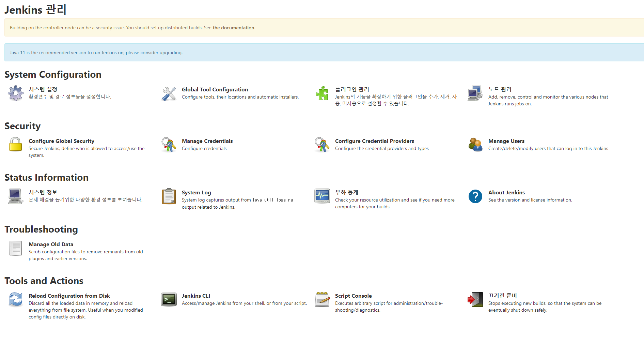Click the keys icon beside Configure Credential Providers
The image size is (644, 342).
tap(322, 145)
